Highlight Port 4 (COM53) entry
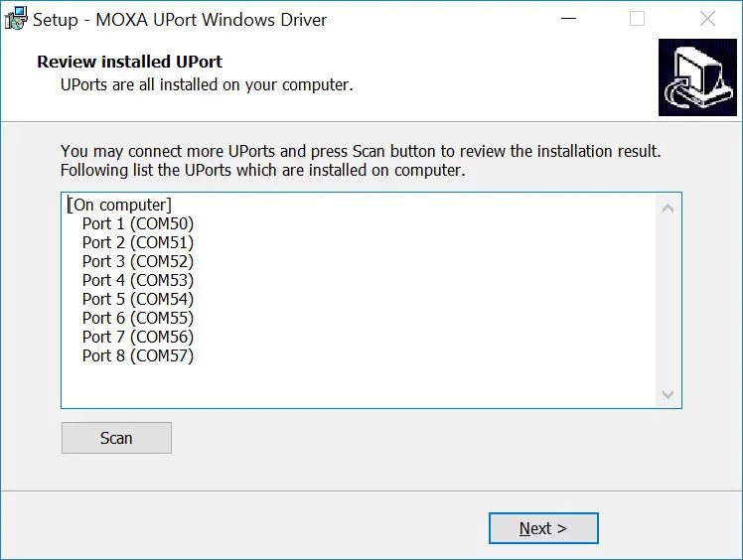This screenshot has width=743, height=560. click(137, 280)
